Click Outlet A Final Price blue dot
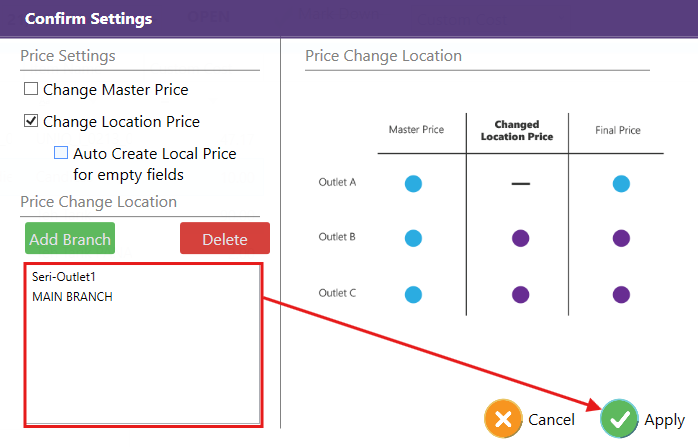Screen dimensions: 698x447 click(x=621, y=183)
